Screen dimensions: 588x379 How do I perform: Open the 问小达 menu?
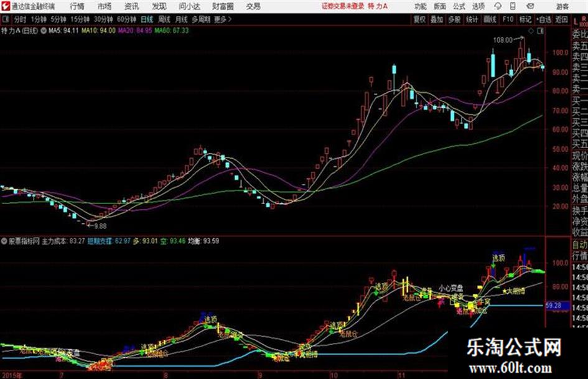click(189, 6)
